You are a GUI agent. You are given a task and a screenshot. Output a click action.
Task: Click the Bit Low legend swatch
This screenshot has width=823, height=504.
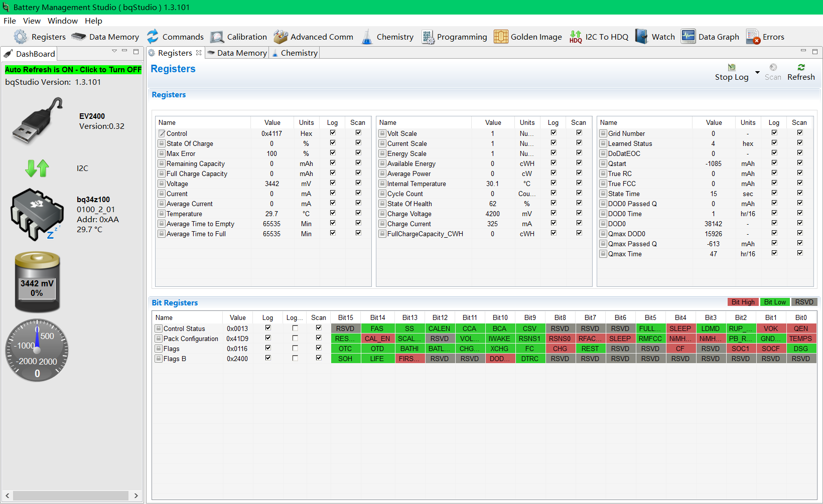pyautogui.click(x=775, y=302)
